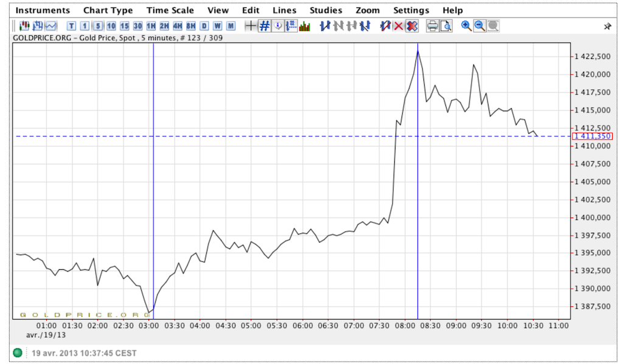Screen dimensions: 623x364
Task: Expand the Time Scale menu
Action: 170,10
